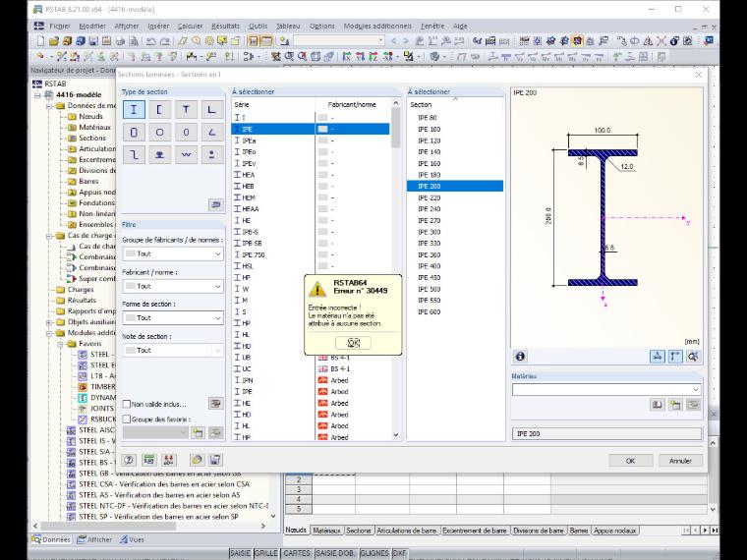The image size is (747, 560).
Task: Click the Print toolbar icon
Action: [120, 41]
